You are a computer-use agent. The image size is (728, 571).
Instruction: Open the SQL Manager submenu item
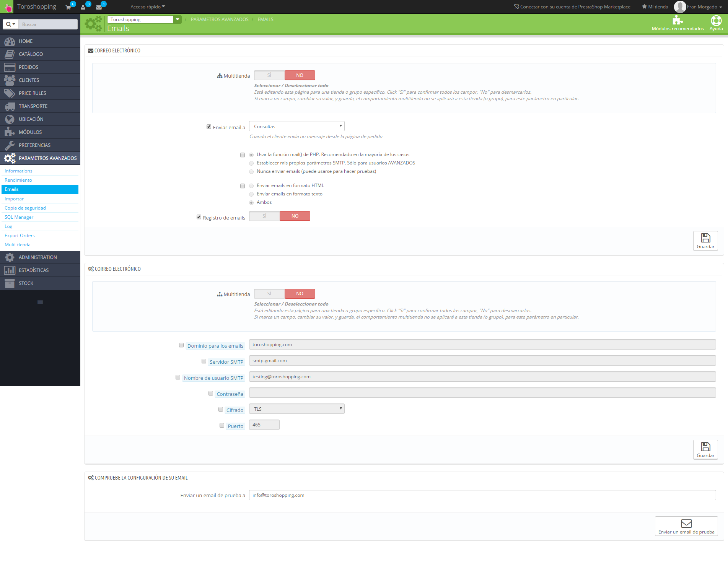pos(19,217)
